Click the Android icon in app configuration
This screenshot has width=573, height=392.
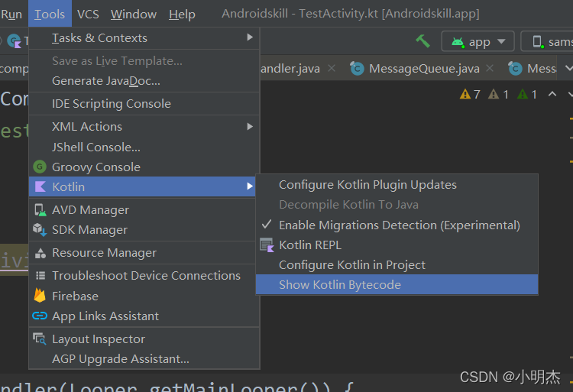[x=458, y=42]
